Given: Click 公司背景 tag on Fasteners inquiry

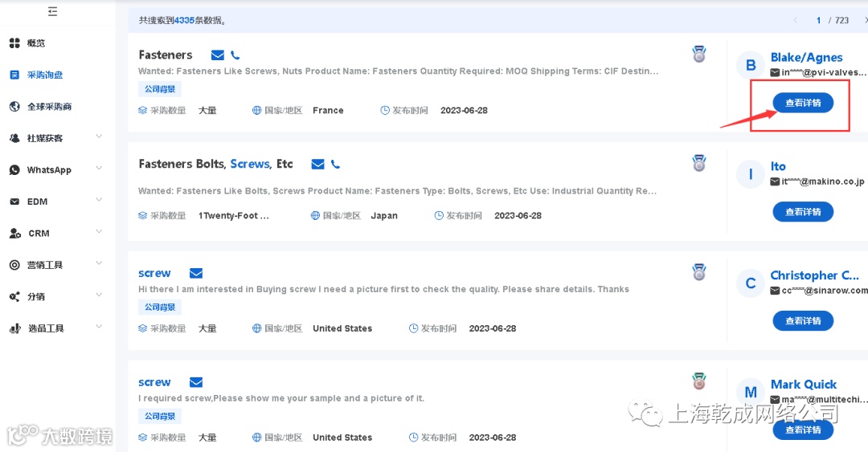Looking at the screenshot, I should click(x=160, y=89).
